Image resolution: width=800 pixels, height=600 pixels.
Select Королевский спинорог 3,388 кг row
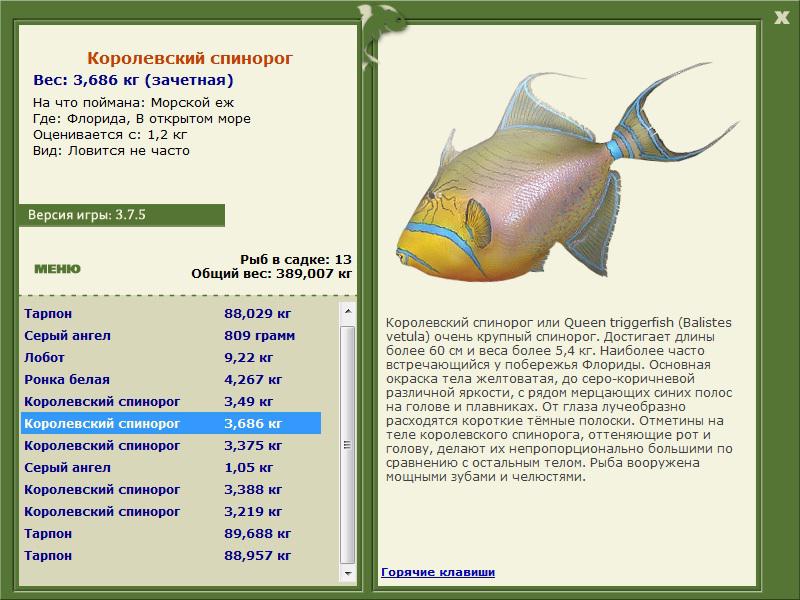tap(171, 489)
